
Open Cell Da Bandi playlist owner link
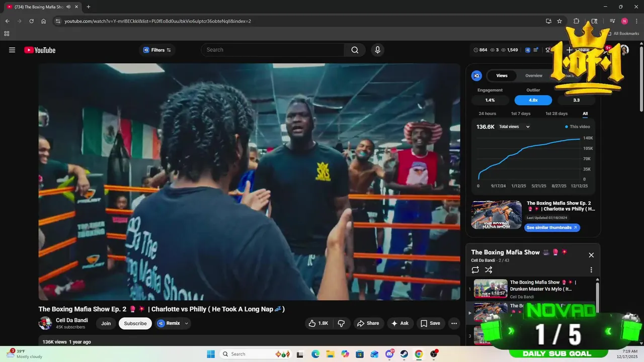tap(483, 260)
